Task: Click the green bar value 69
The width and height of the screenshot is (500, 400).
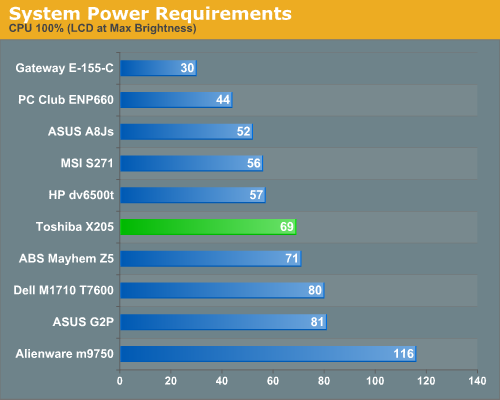Action: tap(287, 227)
